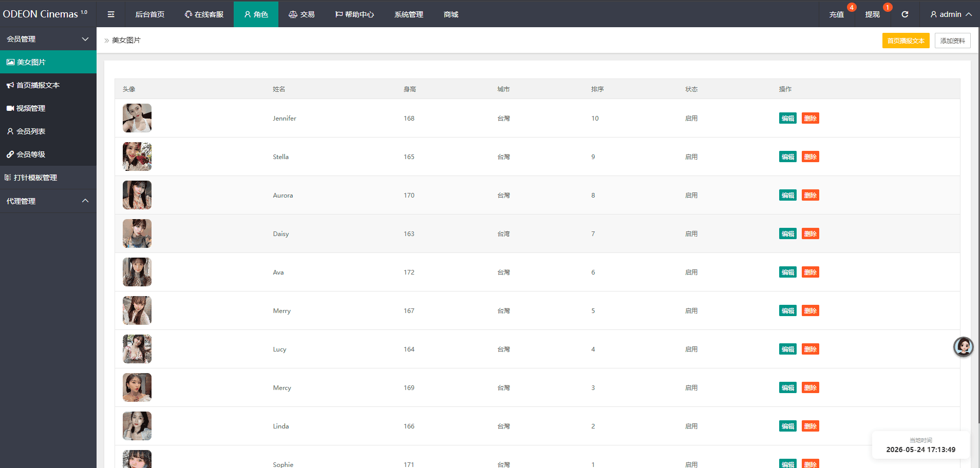Click the 姓名 column header
The height and width of the screenshot is (468, 980).
(x=279, y=89)
